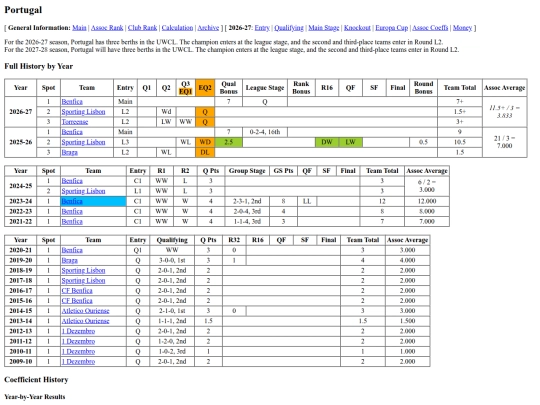
Task: Open Sporting Lisbon link in 2017-18 row
Action: coord(83,281)
